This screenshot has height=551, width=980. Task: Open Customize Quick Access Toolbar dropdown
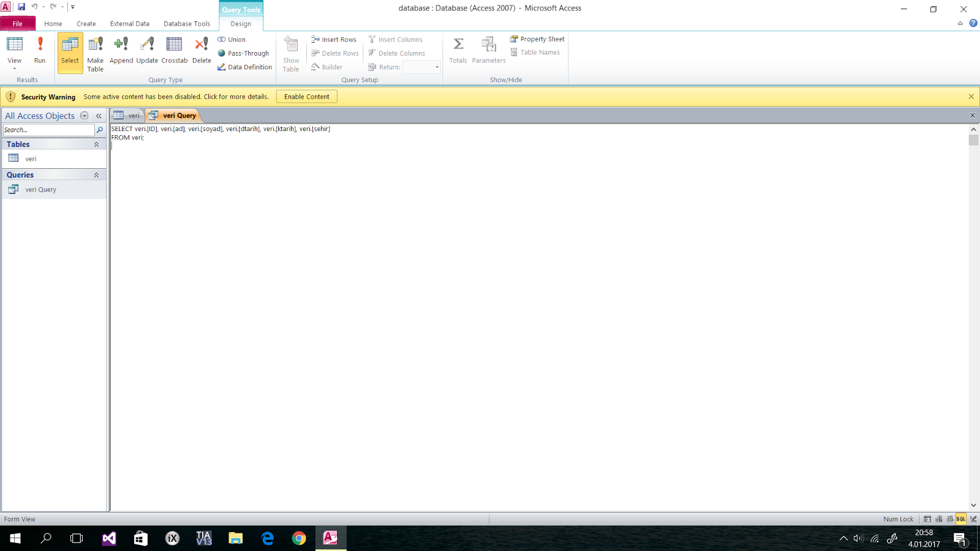(72, 7)
